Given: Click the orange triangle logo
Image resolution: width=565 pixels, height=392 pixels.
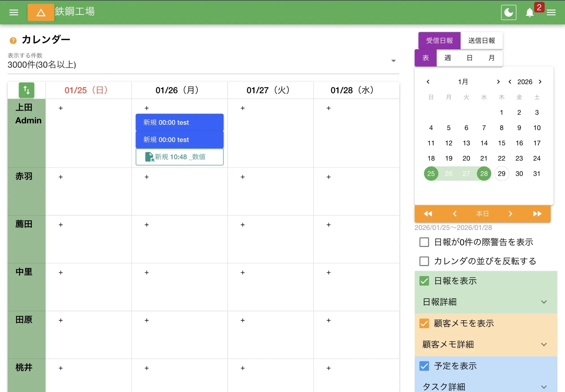Looking at the screenshot, I should [x=41, y=12].
